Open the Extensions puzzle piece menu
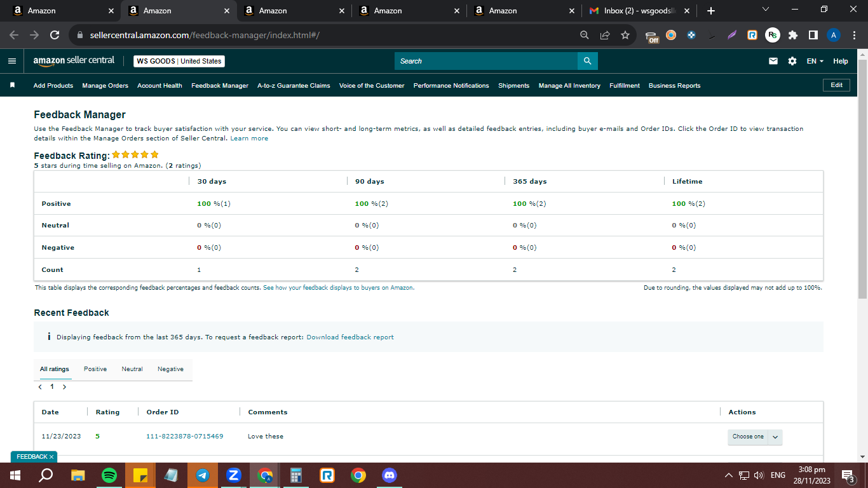 coord(793,36)
